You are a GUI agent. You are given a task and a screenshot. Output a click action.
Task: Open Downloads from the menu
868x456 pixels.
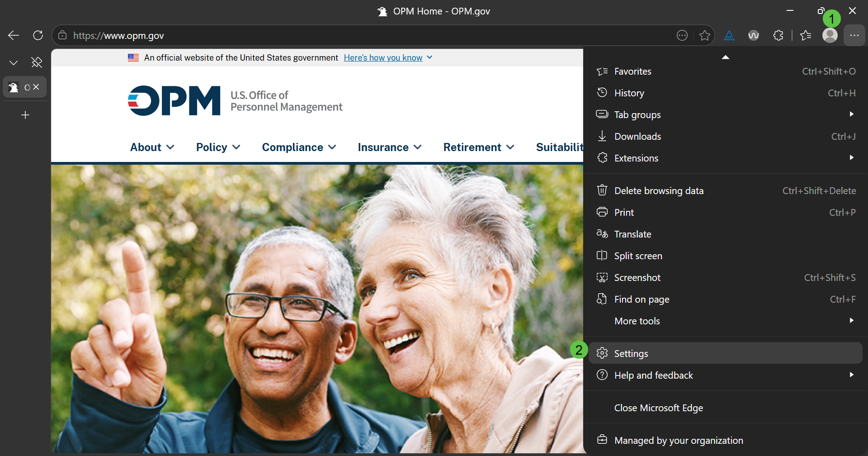point(726,137)
